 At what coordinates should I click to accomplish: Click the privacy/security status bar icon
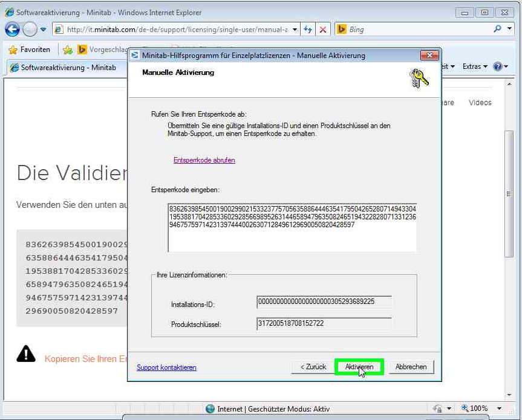437,409
